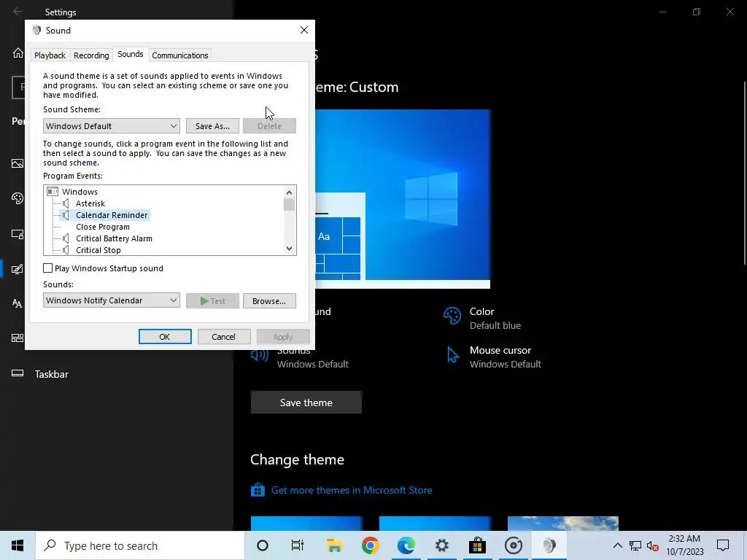Click Cancel in Sound dialog
The image size is (747, 560).
pyautogui.click(x=223, y=337)
